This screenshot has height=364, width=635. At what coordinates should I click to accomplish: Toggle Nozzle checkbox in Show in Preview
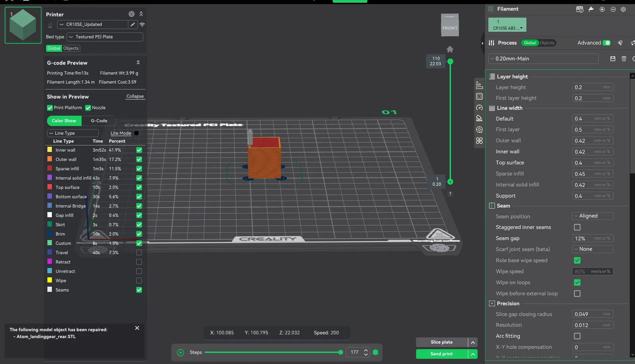coord(88,108)
